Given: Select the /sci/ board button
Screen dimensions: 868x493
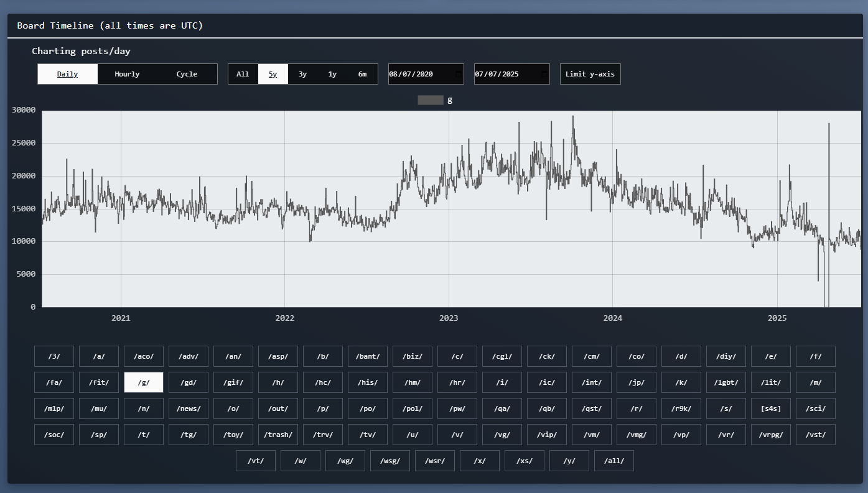Looking at the screenshot, I should 816,408.
